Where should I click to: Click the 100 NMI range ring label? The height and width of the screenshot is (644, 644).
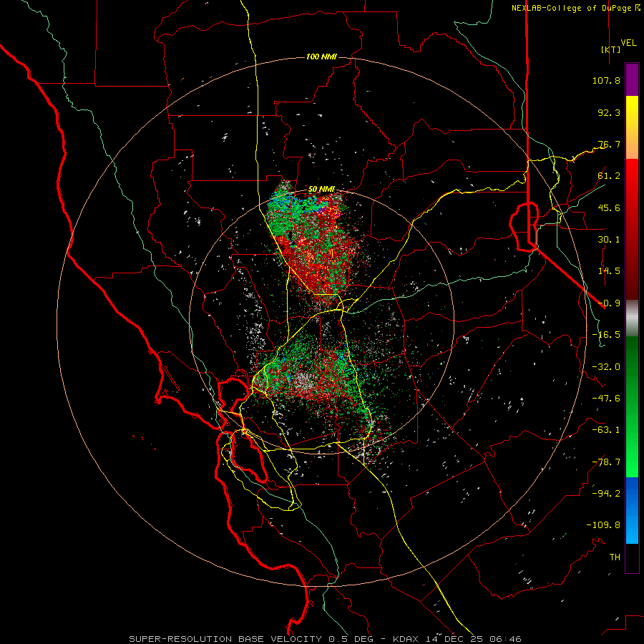pyautogui.click(x=321, y=57)
